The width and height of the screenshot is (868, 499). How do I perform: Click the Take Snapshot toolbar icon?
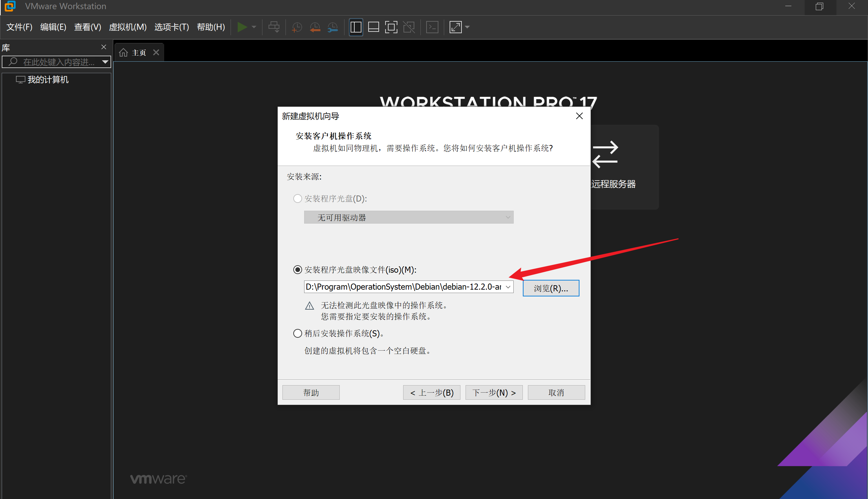[297, 27]
